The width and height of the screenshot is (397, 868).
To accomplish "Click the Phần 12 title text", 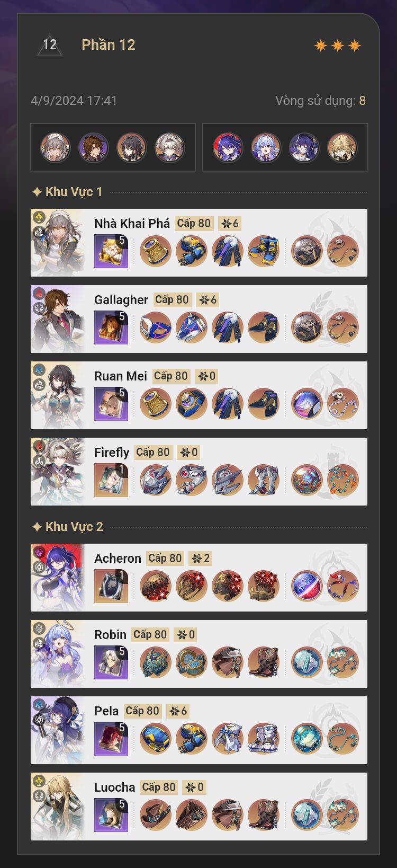I will [109, 45].
